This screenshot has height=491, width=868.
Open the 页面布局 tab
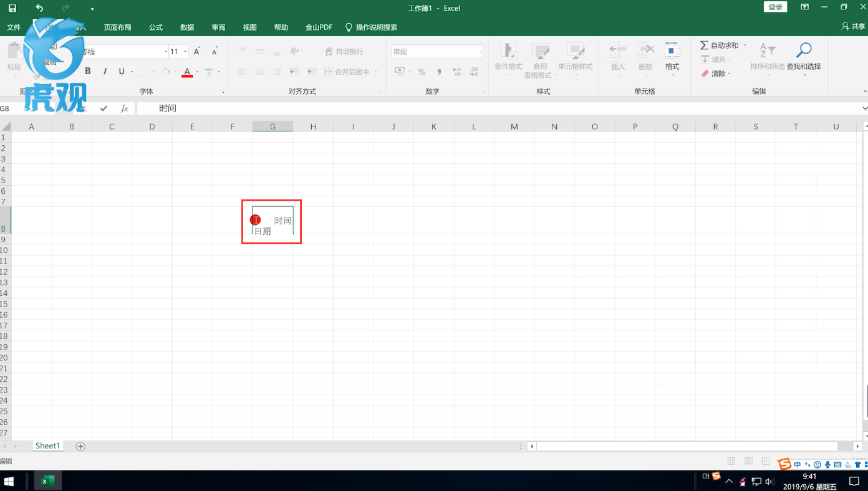coord(118,27)
